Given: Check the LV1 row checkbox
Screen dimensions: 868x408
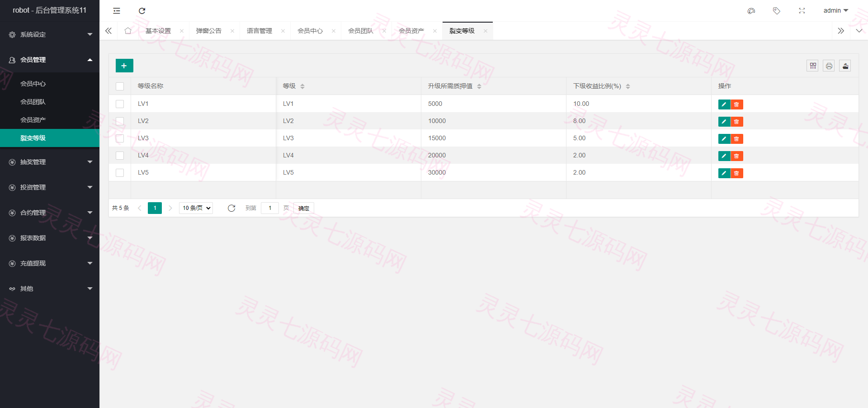Looking at the screenshot, I should click(x=120, y=104).
